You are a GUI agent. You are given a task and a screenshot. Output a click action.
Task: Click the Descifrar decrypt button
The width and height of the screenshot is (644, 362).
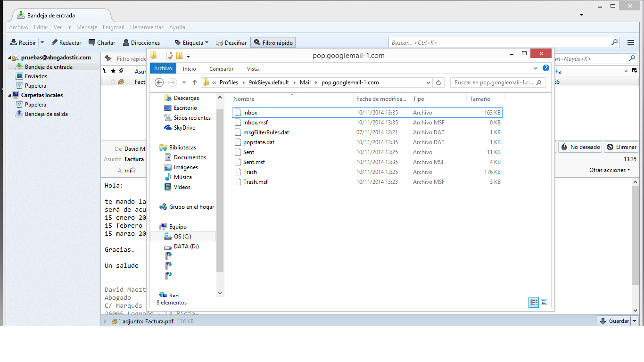tap(231, 42)
